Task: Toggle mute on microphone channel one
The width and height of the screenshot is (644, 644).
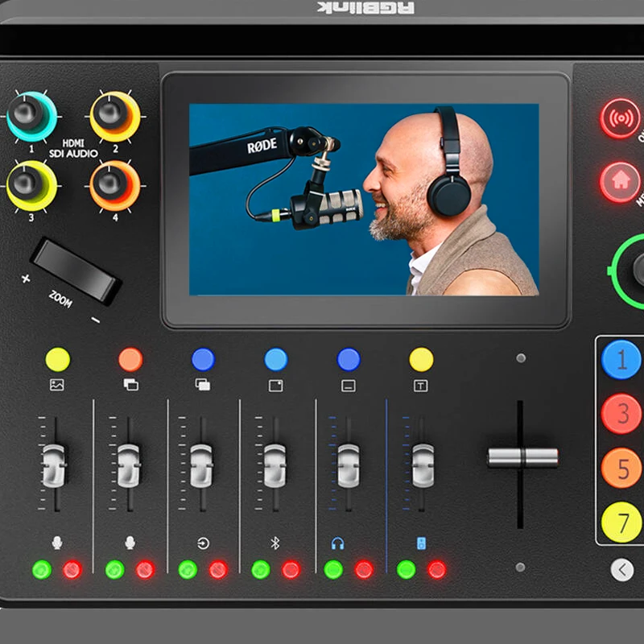Action: [x=70, y=568]
